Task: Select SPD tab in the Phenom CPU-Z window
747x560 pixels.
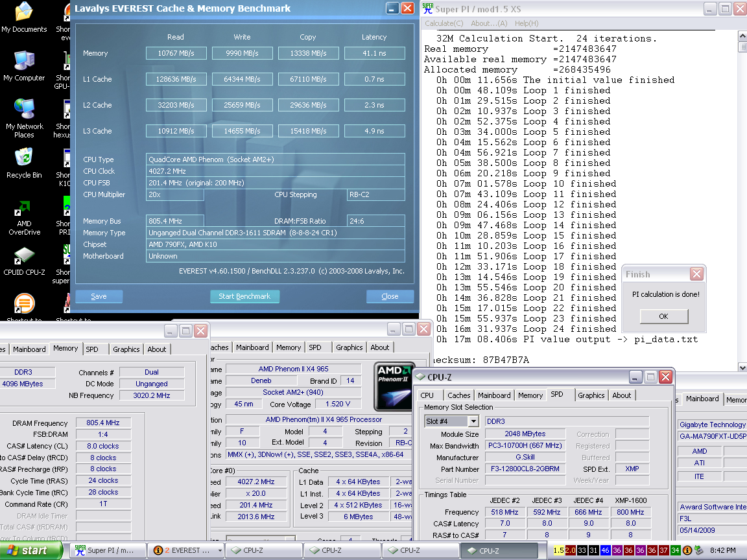Action: tap(315, 347)
